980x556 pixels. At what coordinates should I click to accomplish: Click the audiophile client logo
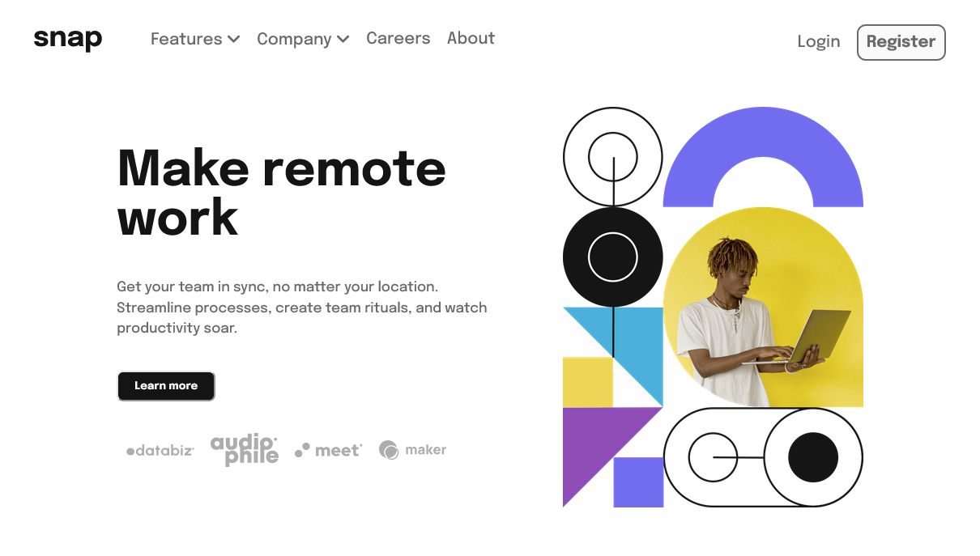(245, 449)
